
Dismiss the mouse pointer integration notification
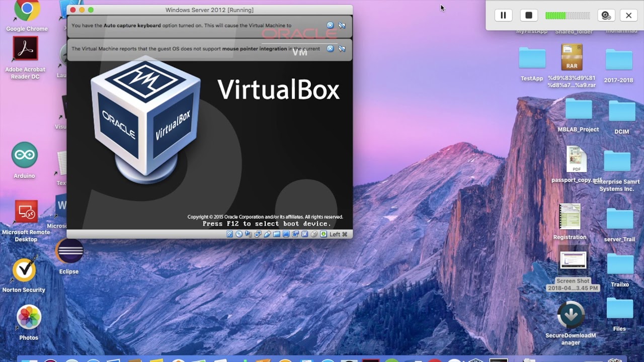coord(330,49)
